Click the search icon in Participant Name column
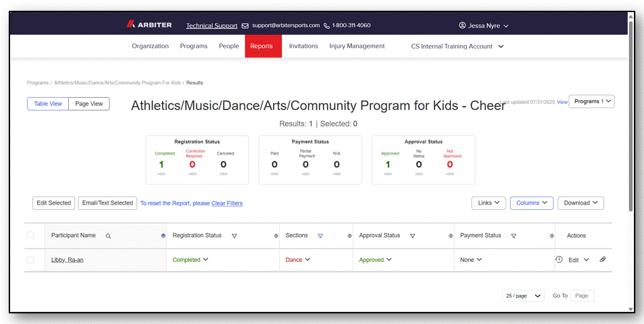Image resolution: width=644 pixels, height=324 pixels. coord(109,236)
